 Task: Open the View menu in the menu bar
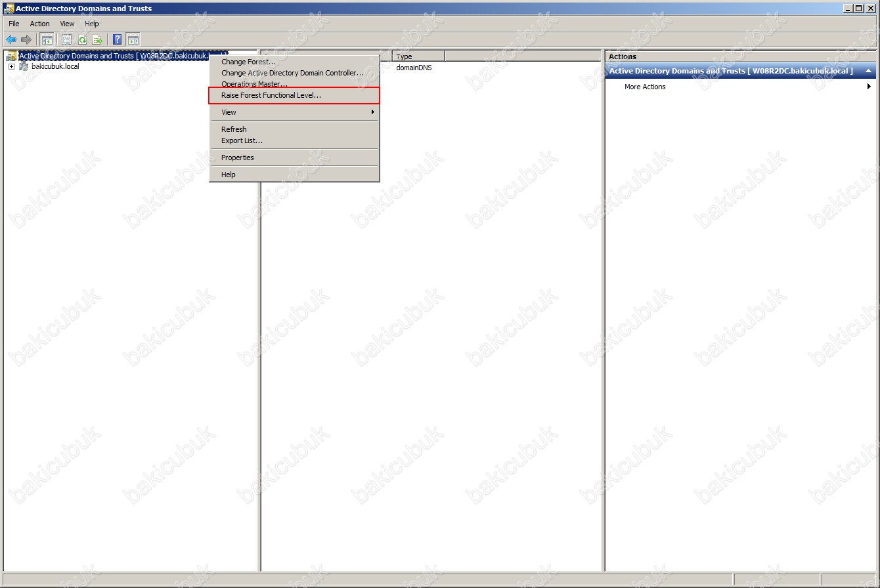pos(67,24)
